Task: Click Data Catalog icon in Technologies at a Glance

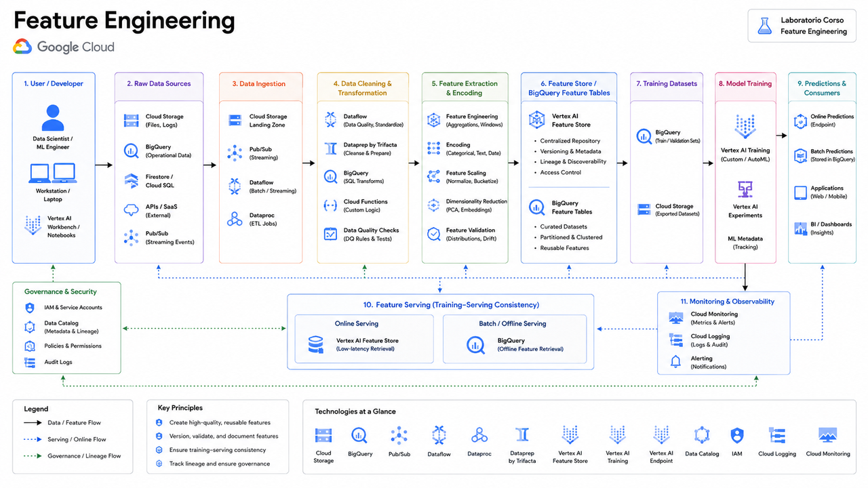Action: click(x=702, y=435)
